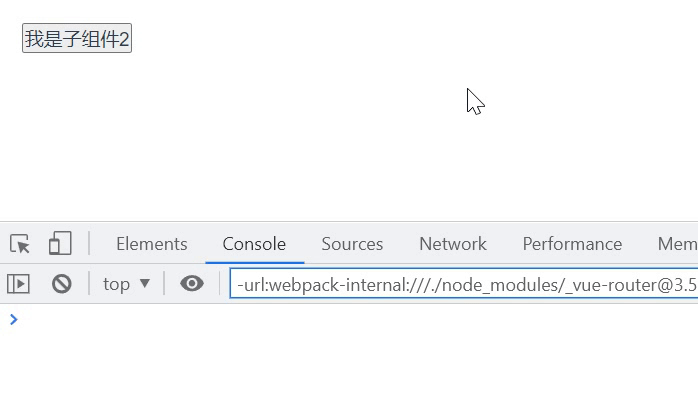
Task: Select the partially visible Memory tab
Action: pos(678,244)
